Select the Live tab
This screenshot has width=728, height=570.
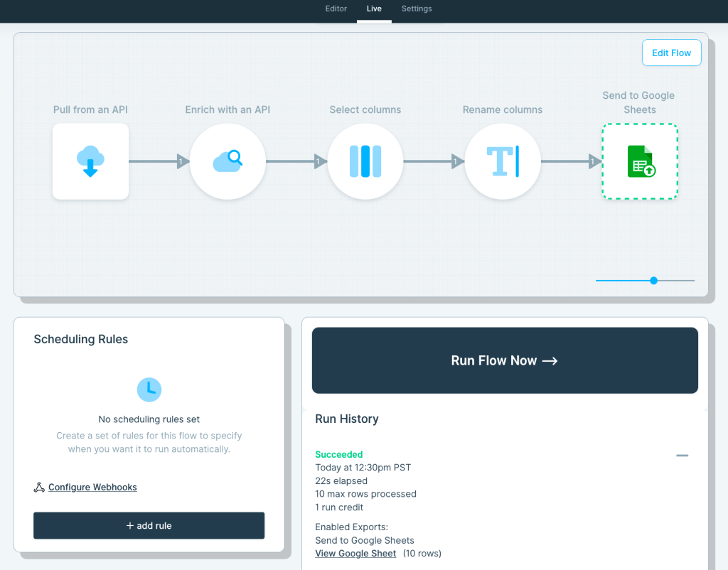(x=374, y=9)
